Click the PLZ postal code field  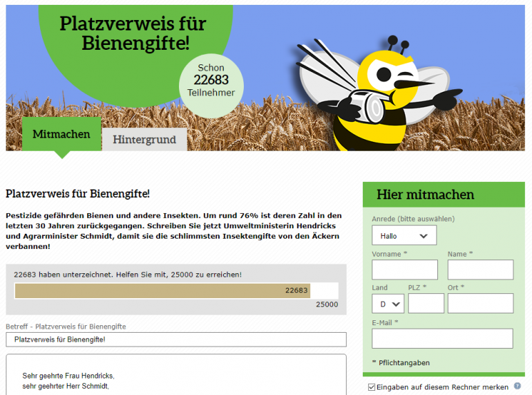426,304
